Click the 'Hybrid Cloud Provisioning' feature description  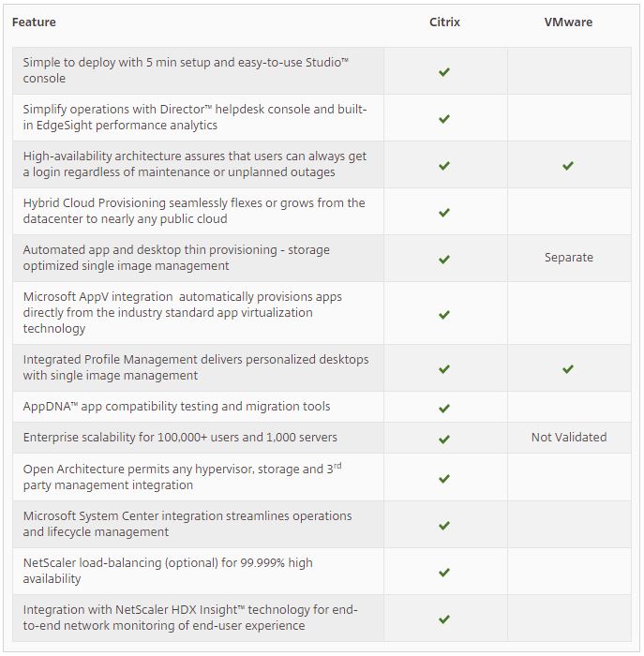point(194,211)
